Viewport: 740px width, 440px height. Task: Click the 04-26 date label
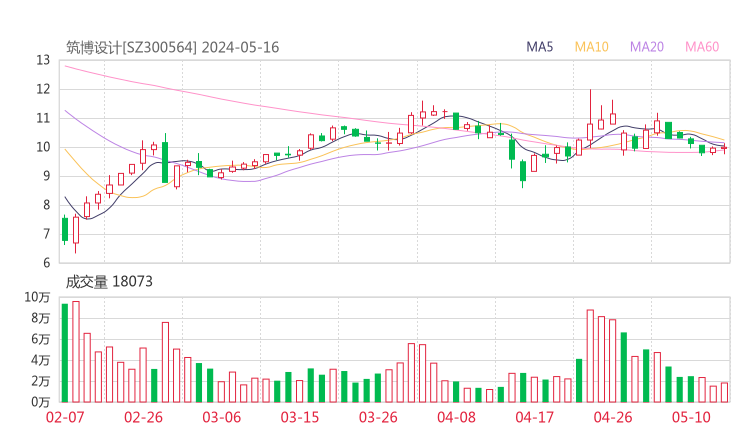613,417
